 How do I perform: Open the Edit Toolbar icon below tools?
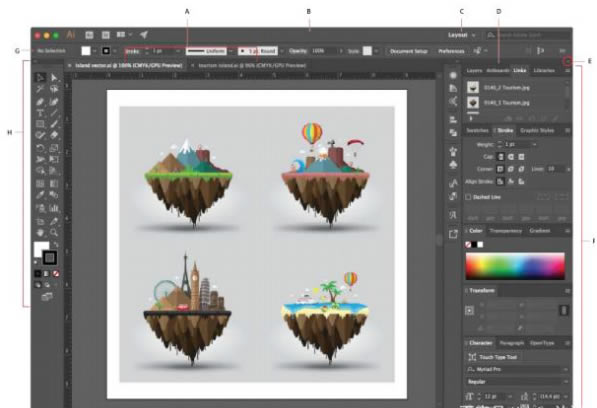click(x=47, y=297)
